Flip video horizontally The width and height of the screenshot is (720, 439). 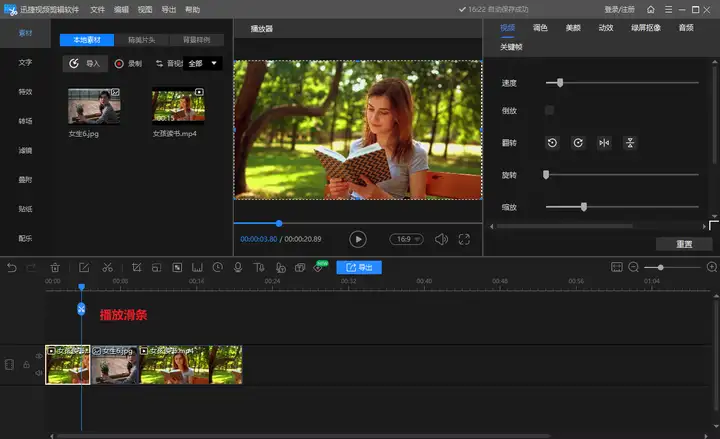[x=604, y=143]
